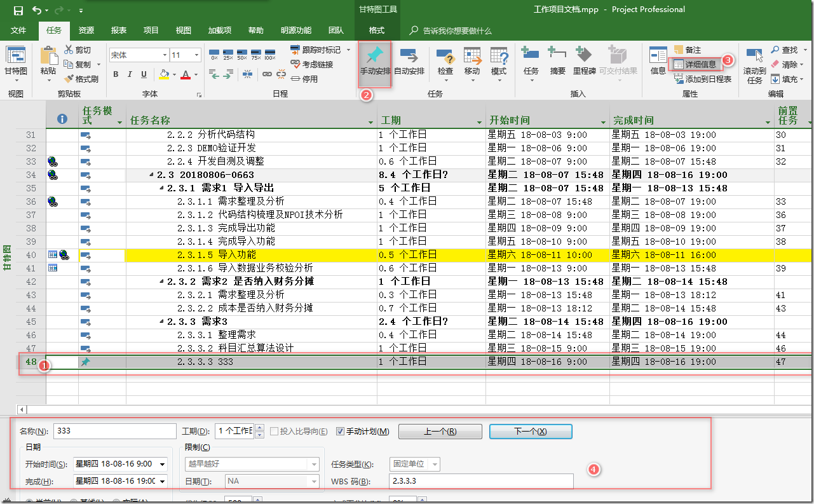Insert a Milestone (里程碑)
814x504 pixels.
tap(584, 62)
